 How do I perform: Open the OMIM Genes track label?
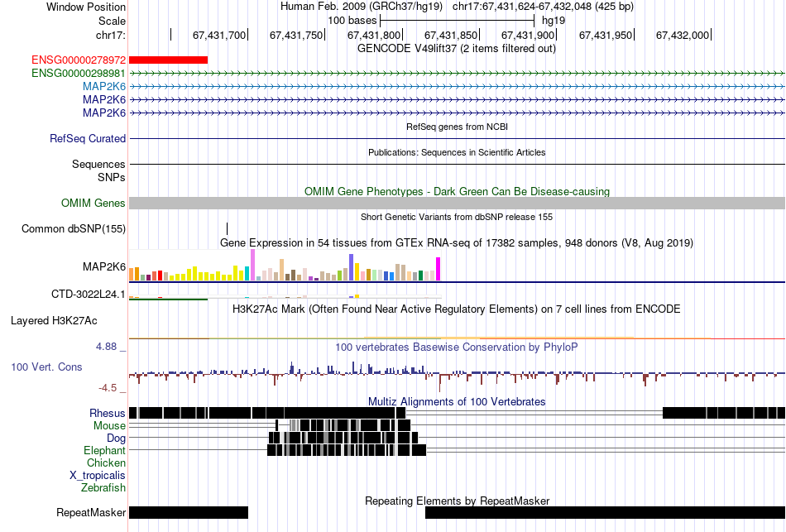point(93,203)
